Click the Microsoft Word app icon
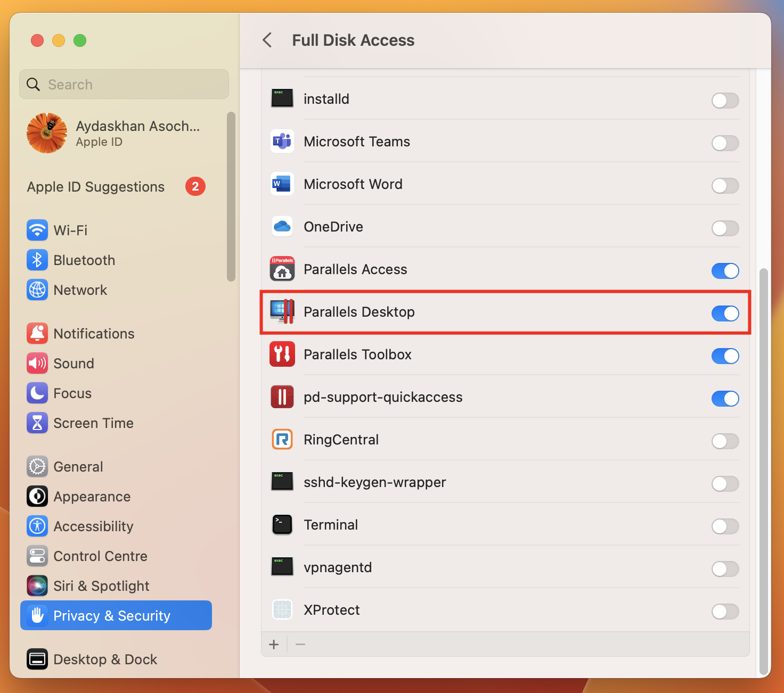This screenshot has height=693, width=784. (x=282, y=184)
